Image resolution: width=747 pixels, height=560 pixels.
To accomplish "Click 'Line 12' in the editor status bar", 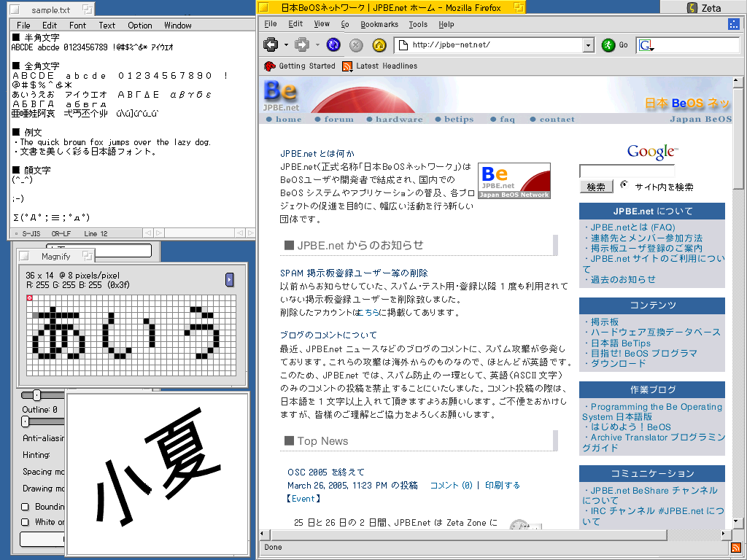I will (96, 233).
